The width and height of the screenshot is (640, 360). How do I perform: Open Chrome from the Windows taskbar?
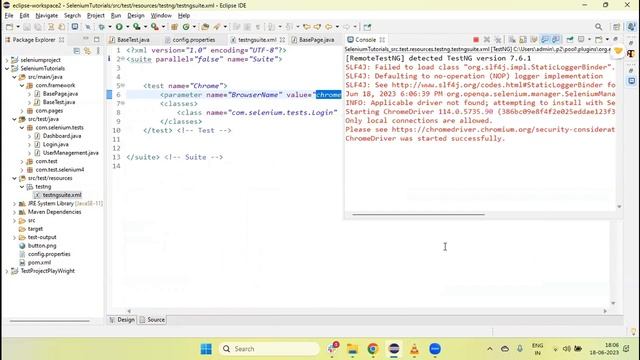(x=373, y=349)
